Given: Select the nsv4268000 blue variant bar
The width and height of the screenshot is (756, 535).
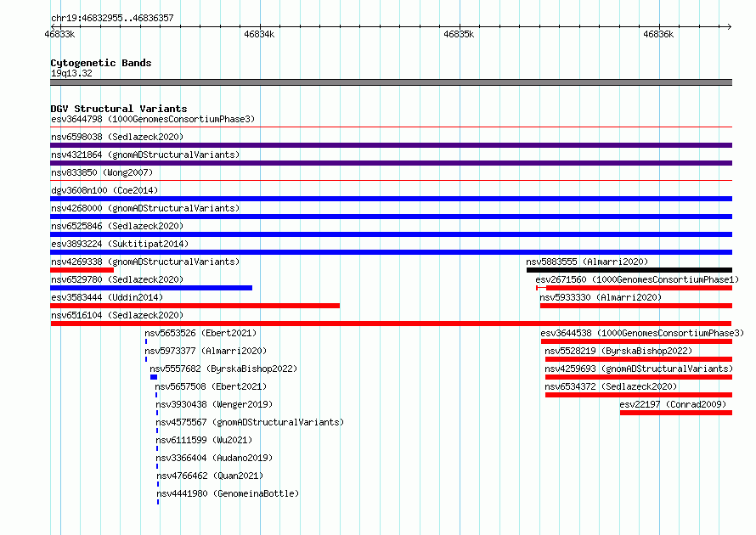Looking at the screenshot, I should pos(391,217).
